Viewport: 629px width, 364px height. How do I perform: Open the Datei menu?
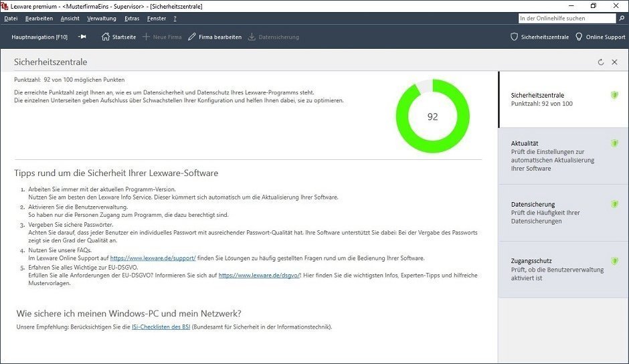pos(11,19)
